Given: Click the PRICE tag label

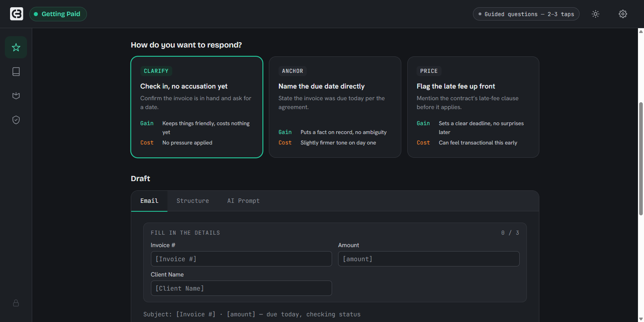Looking at the screenshot, I should click(x=429, y=71).
